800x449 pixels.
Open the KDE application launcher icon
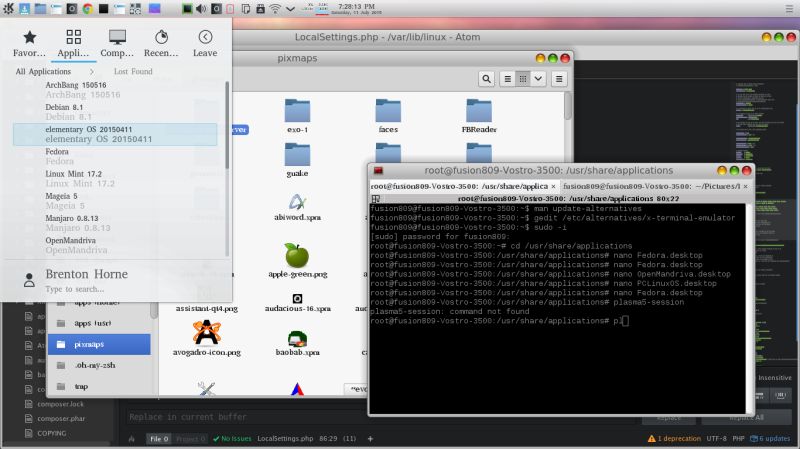pyautogui.click(x=8, y=8)
